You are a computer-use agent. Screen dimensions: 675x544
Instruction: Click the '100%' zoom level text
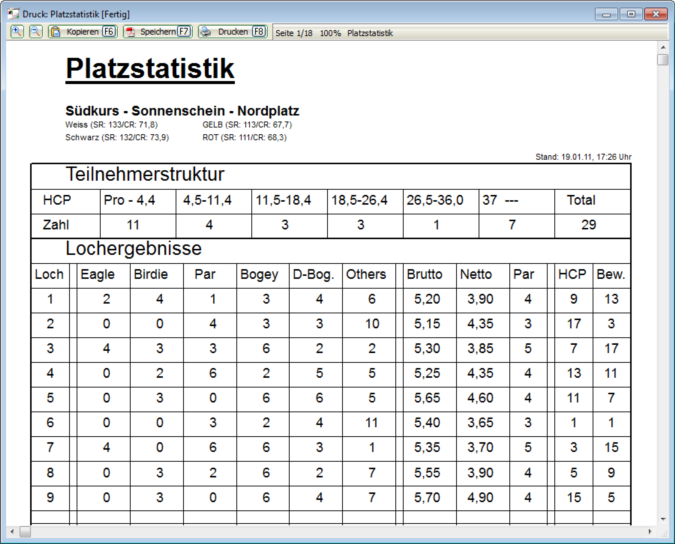[x=330, y=33]
